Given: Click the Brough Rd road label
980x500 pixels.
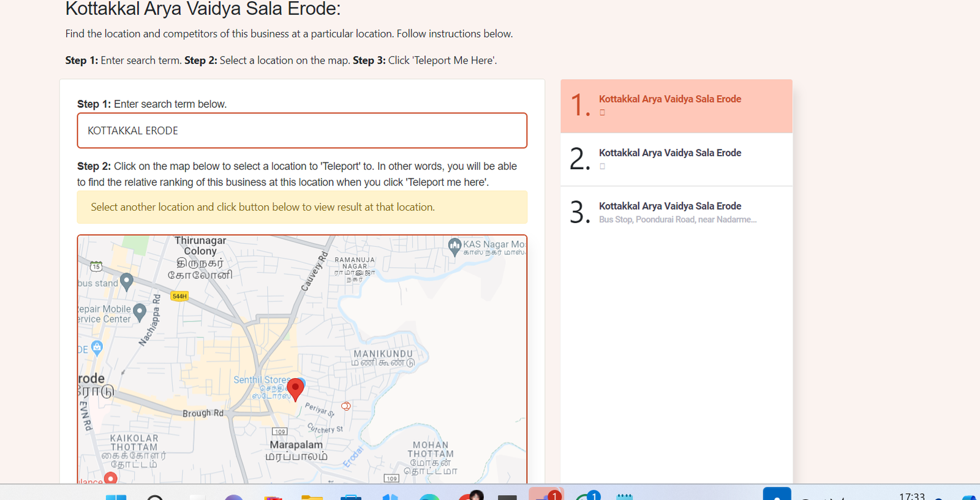Looking at the screenshot, I should [203, 413].
